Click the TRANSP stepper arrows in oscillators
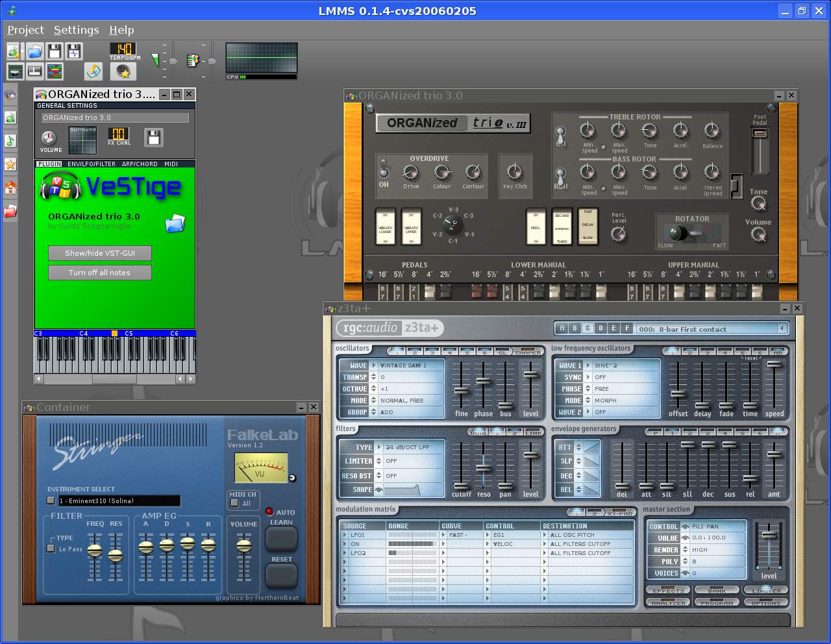 pos(374,377)
